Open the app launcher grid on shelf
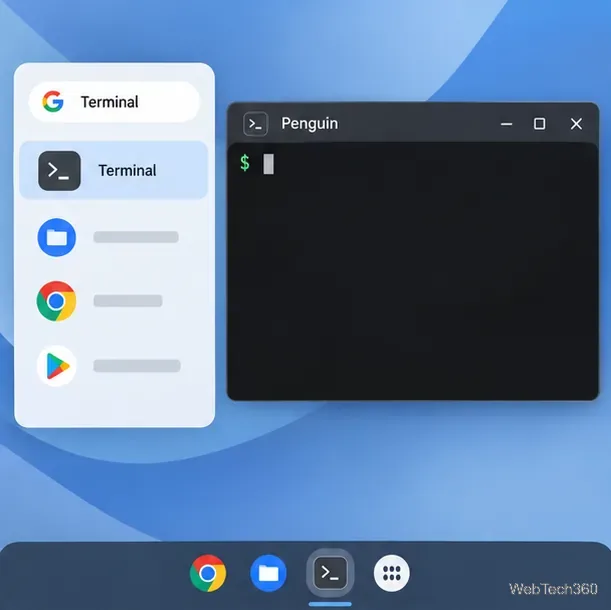This screenshot has width=611, height=610. (x=392, y=573)
